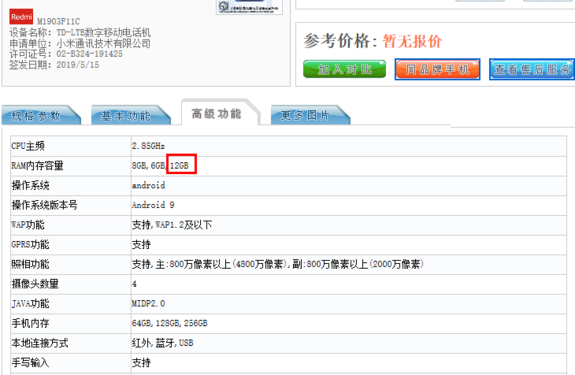This screenshot has height=375, width=575.
Task: Click issue date 2019/5/15
Action: point(78,65)
